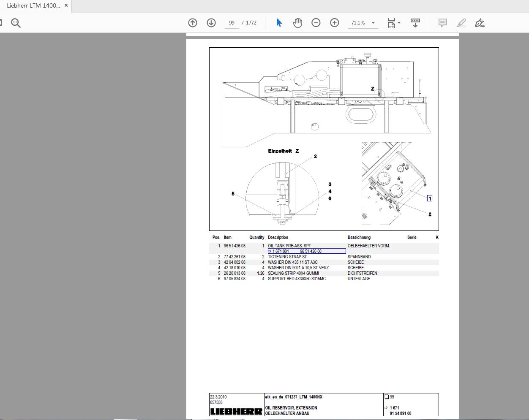Viewport: 529px width, 420px height.
Task: Open the fit page options dropdown
Action: coord(394,23)
